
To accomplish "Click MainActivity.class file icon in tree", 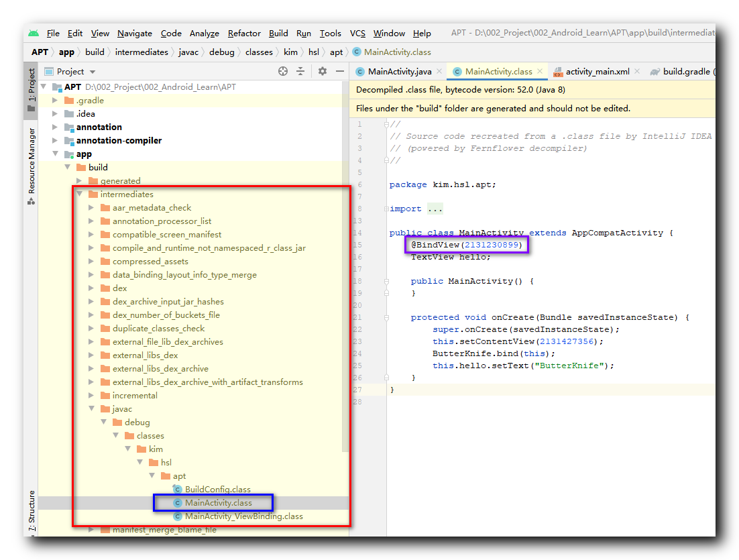I will [x=178, y=503].
